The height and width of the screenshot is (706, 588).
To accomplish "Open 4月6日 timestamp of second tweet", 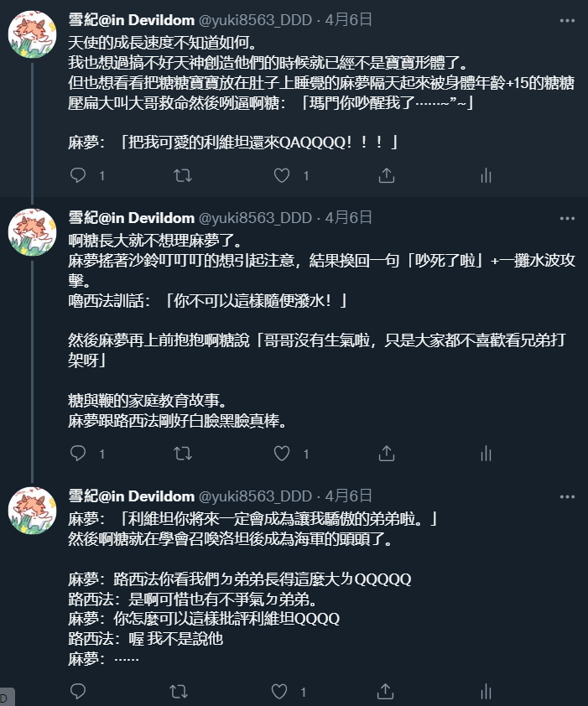I will (348, 217).
